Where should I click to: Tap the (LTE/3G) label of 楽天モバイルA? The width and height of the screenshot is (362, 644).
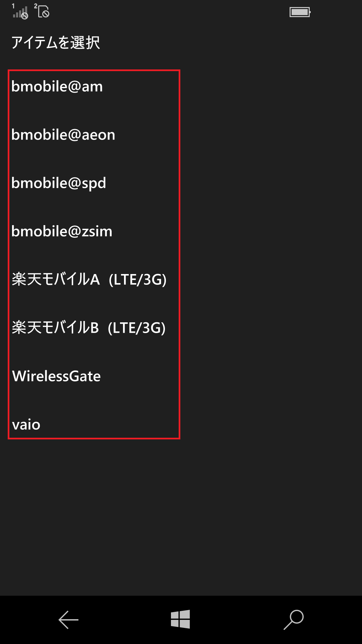(138, 280)
